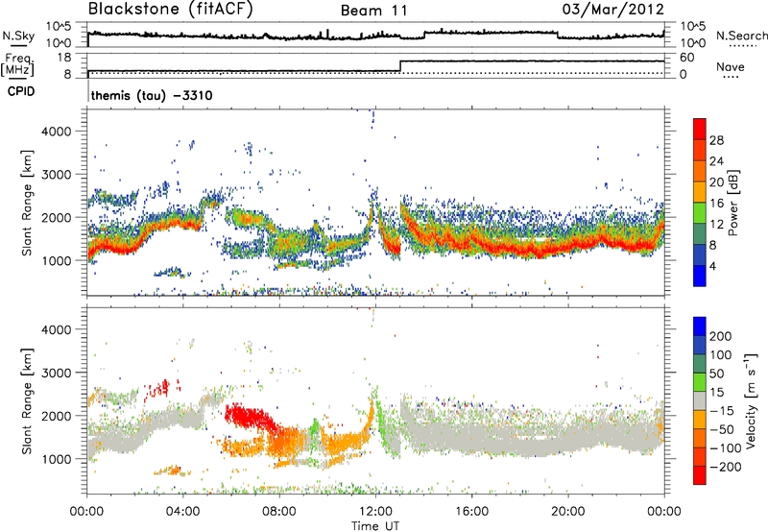The height and width of the screenshot is (532, 768).
Task: Click the "12" Power colorbar tick value
Action: [x=716, y=225]
